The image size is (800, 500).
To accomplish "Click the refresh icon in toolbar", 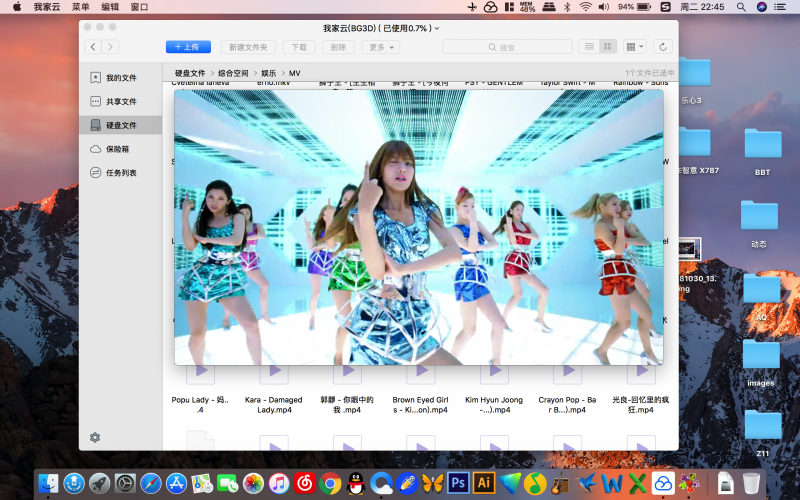I will tap(662, 47).
